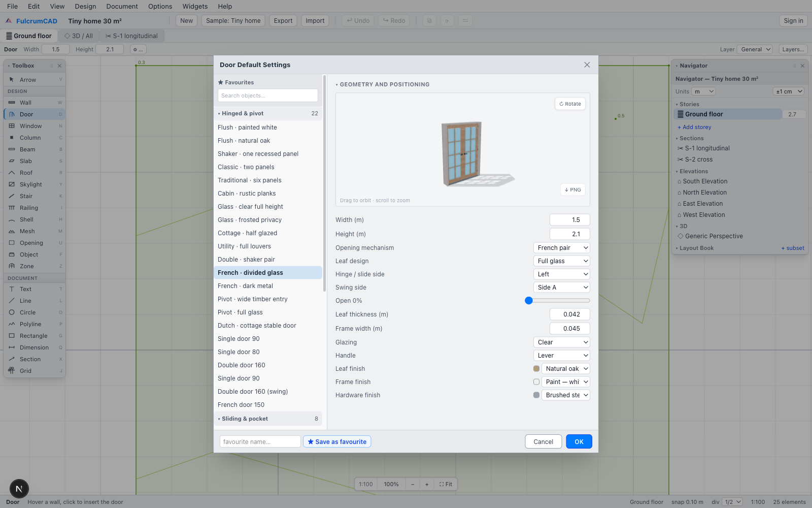Pick the Skylight tool icon
812x508 pixels.
pyautogui.click(x=12, y=184)
